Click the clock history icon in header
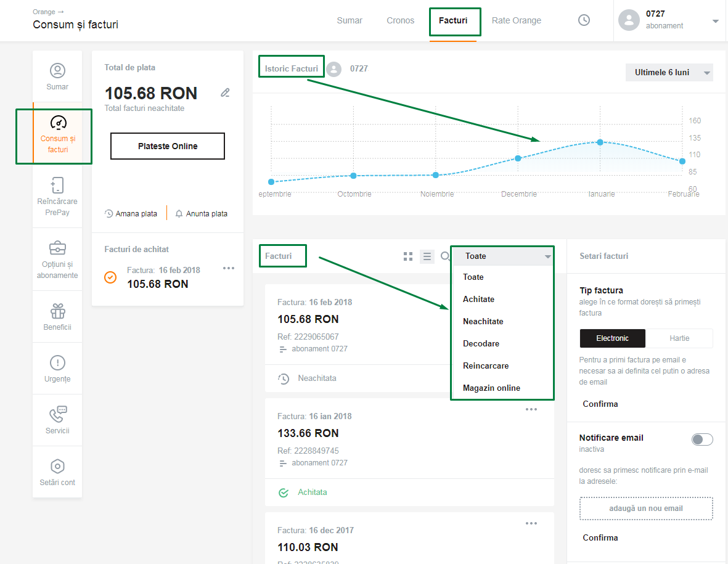The height and width of the screenshot is (564, 728). tap(584, 20)
